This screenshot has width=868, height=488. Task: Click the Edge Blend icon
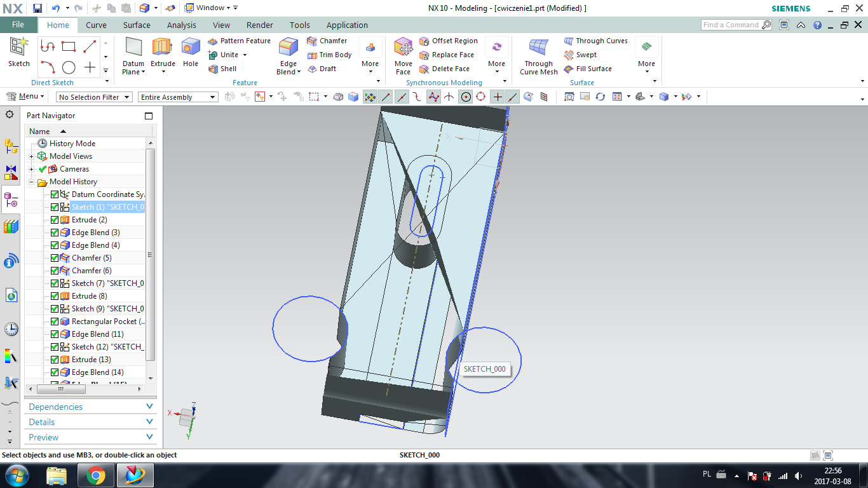[x=288, y=48]
